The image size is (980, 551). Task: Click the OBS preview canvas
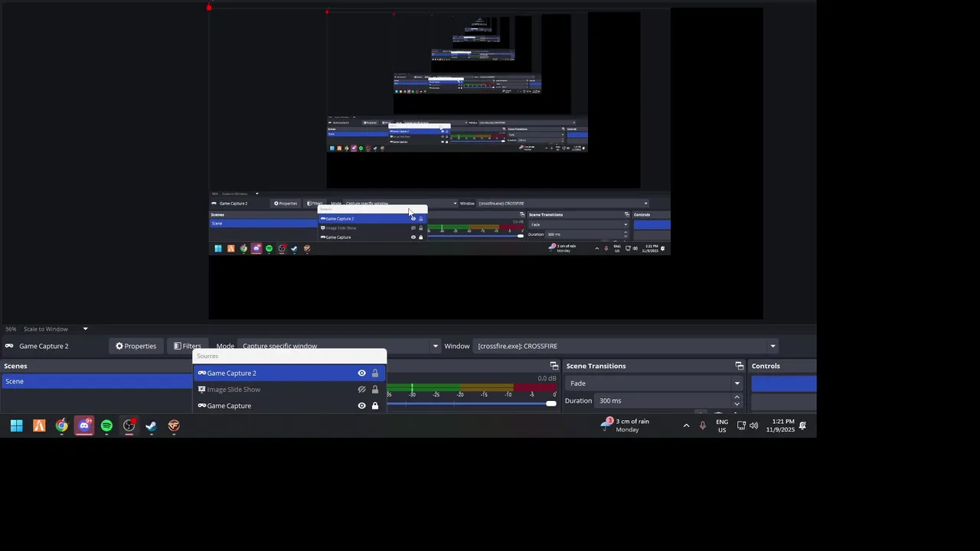pos(485,163)
